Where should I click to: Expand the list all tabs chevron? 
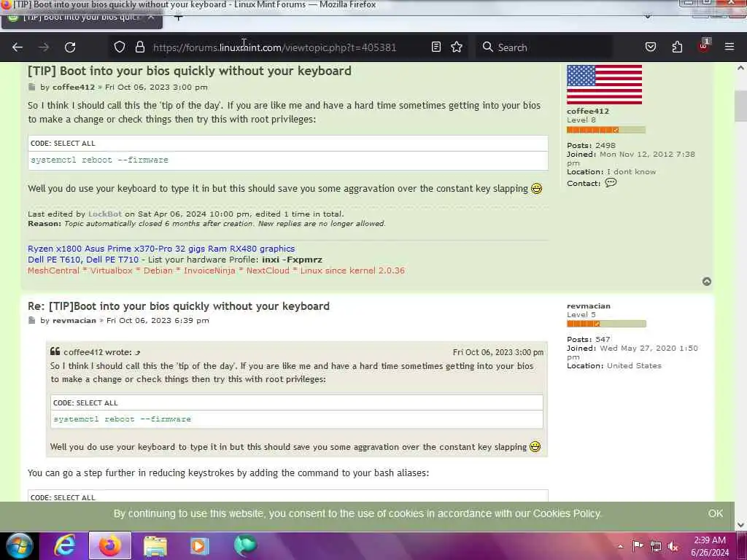point(648,17)
